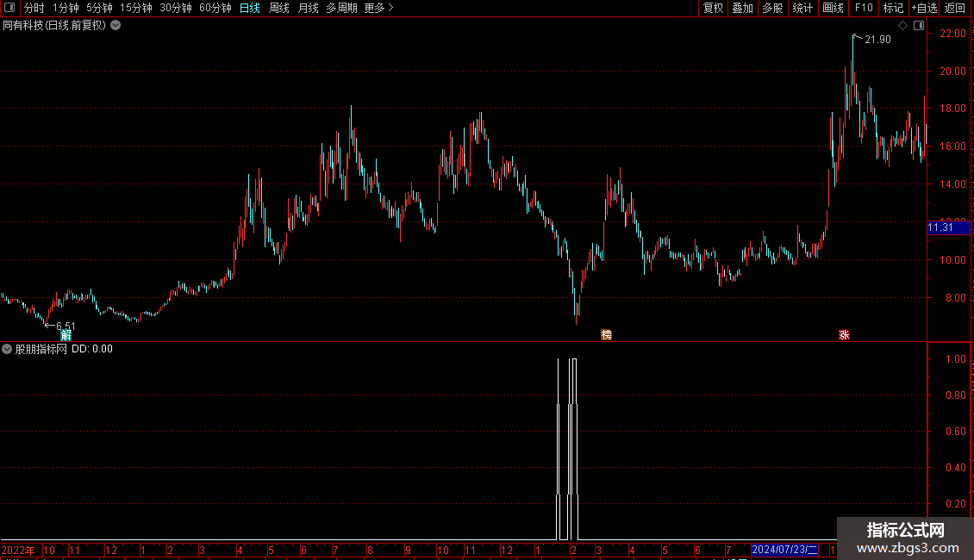Click the 榜 event marker on chart
The width and height of the screenshot is (974, 560).
606,334
